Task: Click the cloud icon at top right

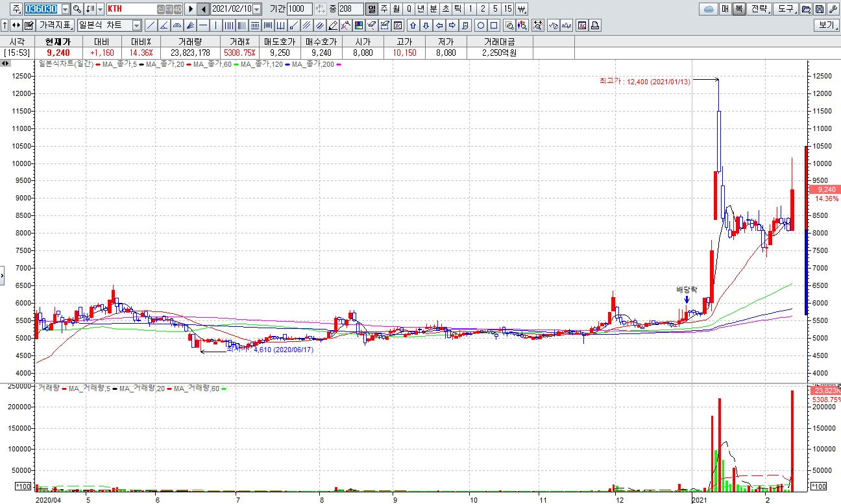Action: click(709, 8)
